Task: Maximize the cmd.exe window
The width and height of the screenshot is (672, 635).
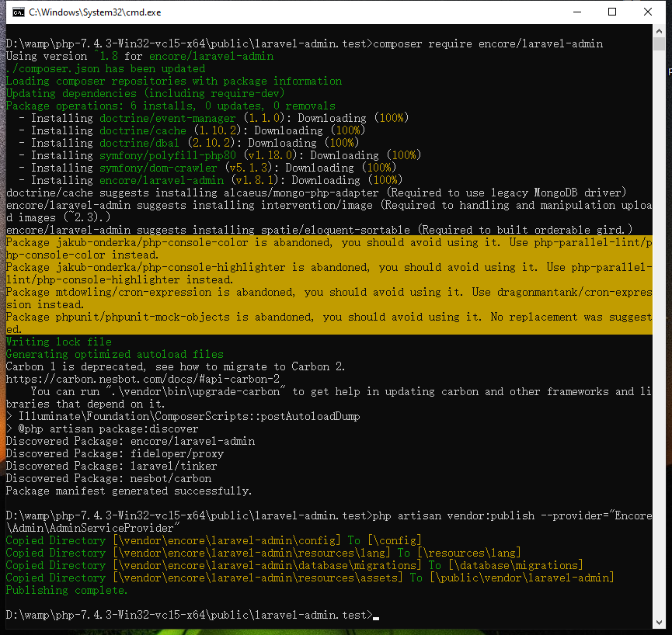Action: tap(612, 12)
